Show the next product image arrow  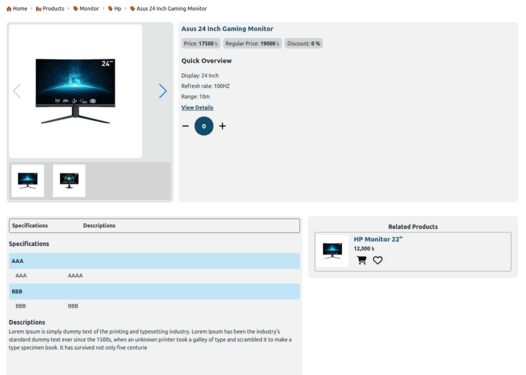click(x=163, y=91)
